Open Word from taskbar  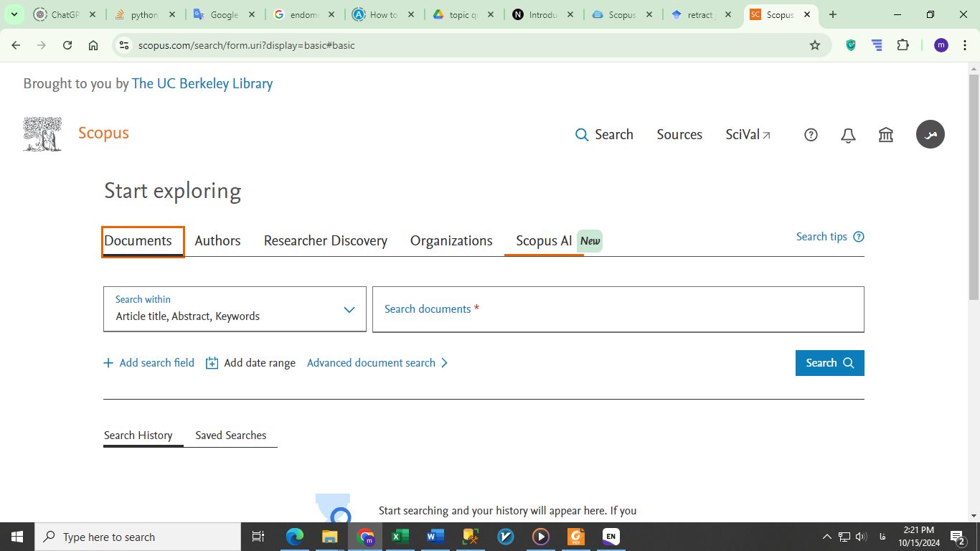coord(435,537)
